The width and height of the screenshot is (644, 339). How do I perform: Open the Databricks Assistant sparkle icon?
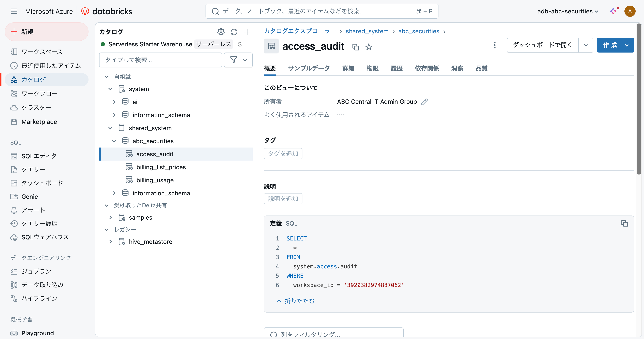coord(613,11)
